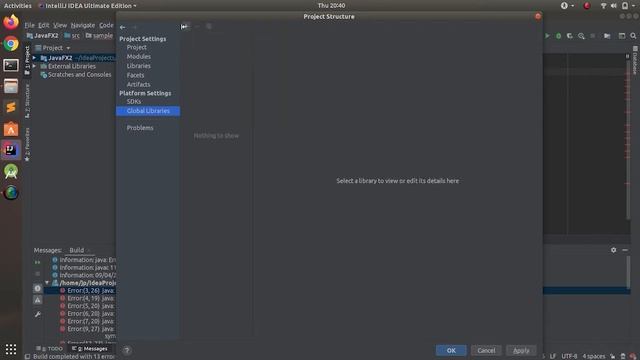The height and width of the screenshot is (360, 640).
Task: Open the Favorites side tab
Action: pos(27,144)
